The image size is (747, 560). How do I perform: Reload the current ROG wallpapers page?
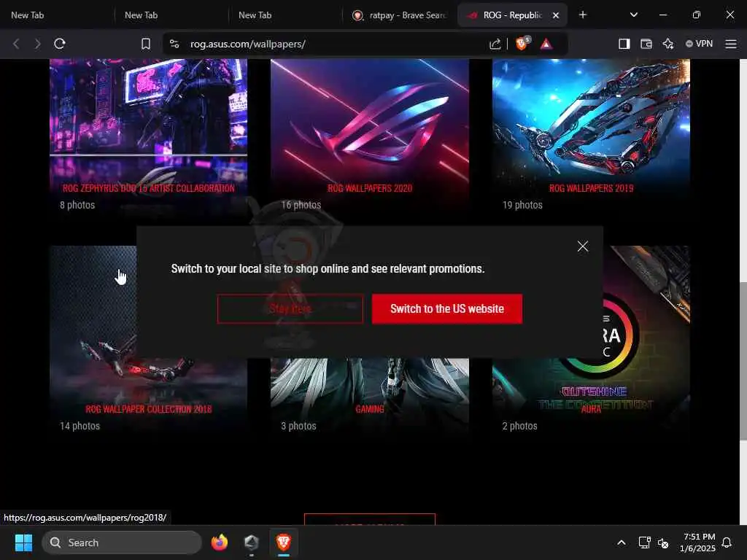[60, 44]
